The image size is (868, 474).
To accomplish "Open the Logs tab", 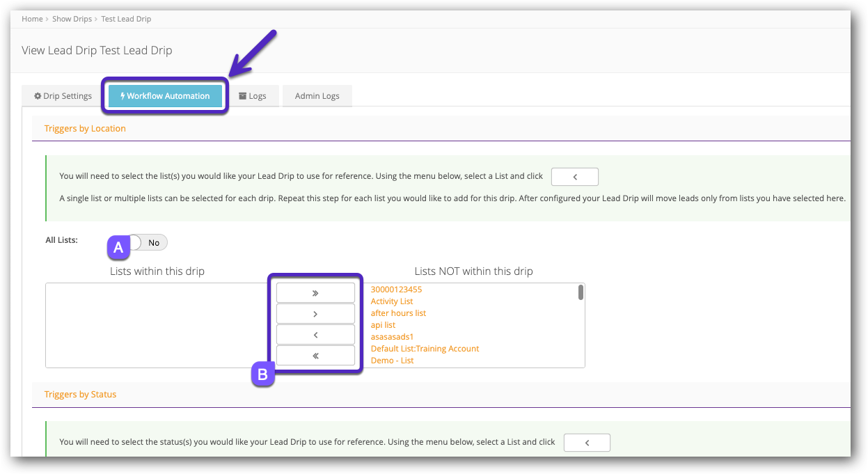I will point(252,96).
